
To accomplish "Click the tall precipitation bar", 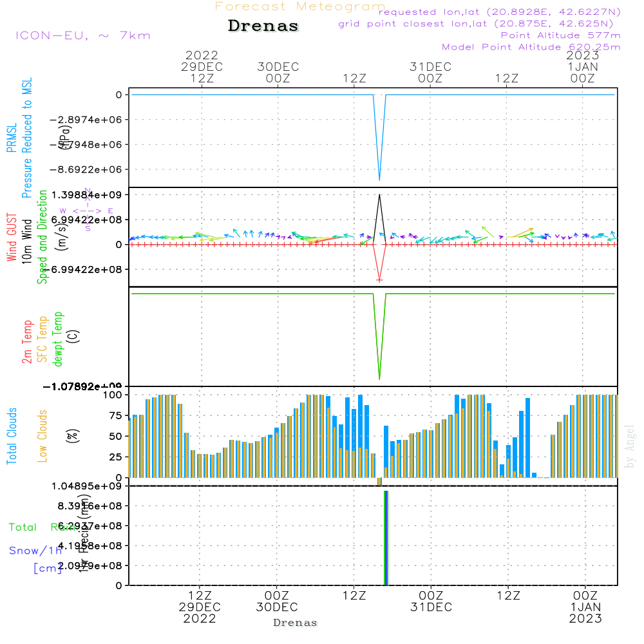I will point(386,538).
